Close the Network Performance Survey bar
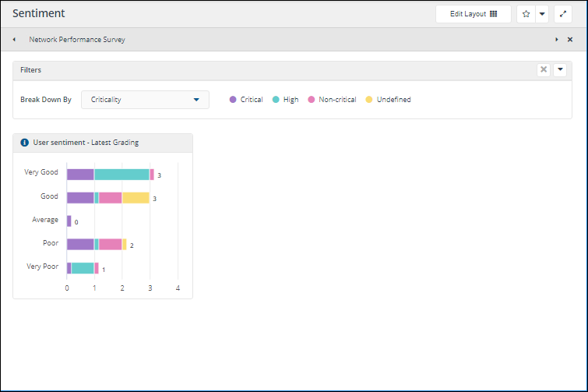 [x=570, y=40]
